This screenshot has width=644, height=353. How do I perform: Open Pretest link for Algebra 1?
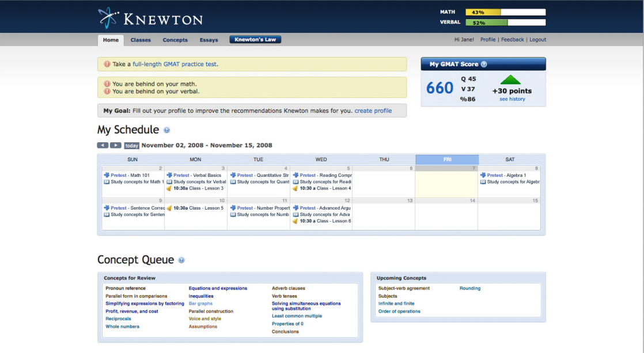tap(494, 175)
